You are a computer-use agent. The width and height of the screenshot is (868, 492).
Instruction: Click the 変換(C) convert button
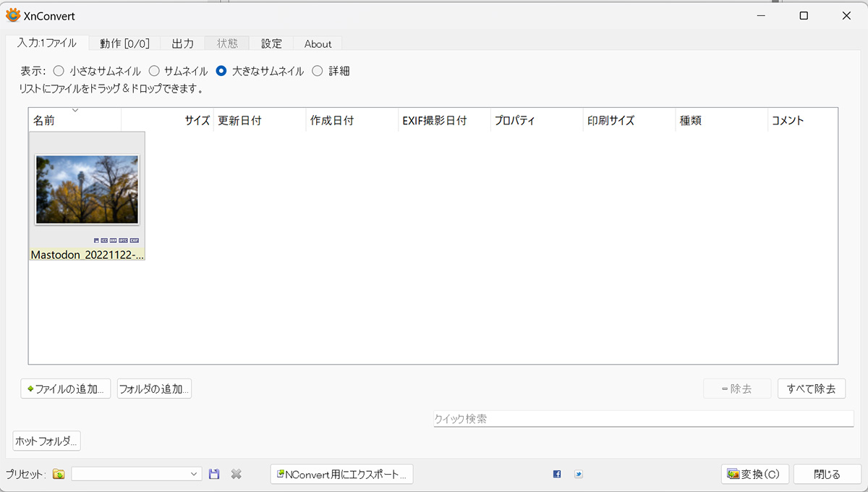tap(754, 475)
